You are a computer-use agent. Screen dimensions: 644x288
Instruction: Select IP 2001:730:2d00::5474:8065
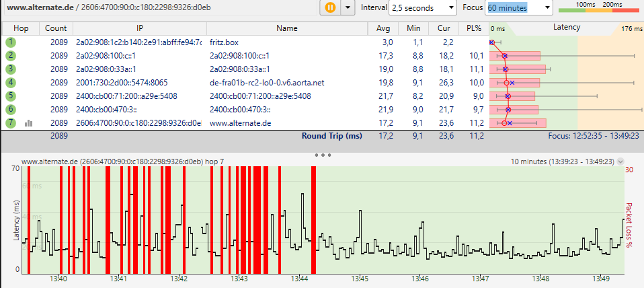122,83
